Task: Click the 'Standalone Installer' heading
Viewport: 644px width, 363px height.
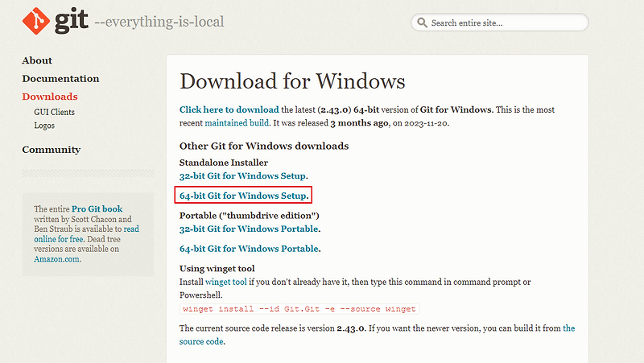Action: pos(224,163)
